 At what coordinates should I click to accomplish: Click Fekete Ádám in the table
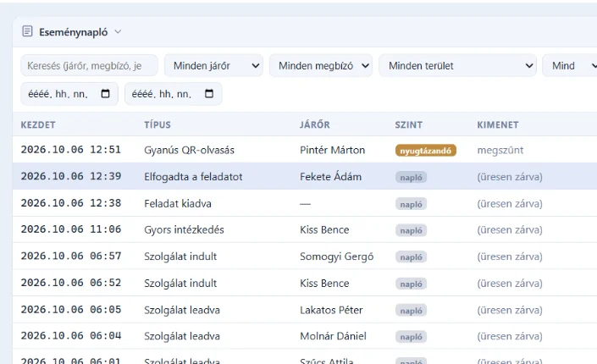[330, 176]
